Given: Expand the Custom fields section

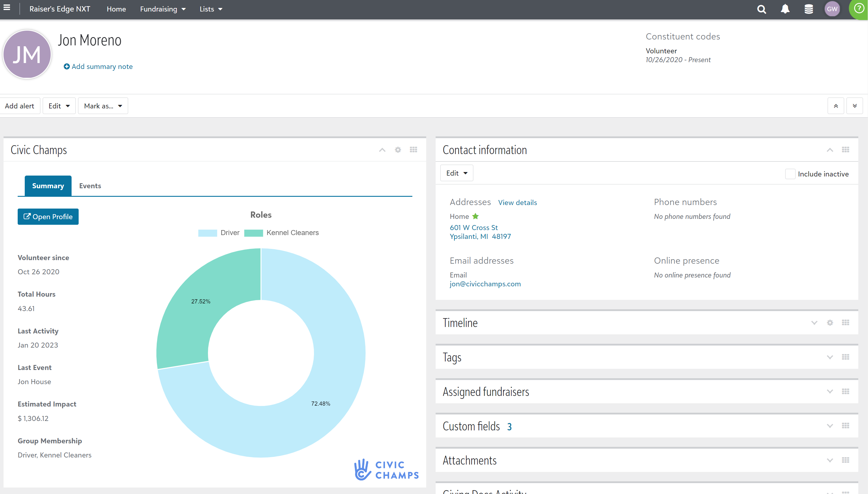Looking at the screenshot, I should click(x=830, y=425).
